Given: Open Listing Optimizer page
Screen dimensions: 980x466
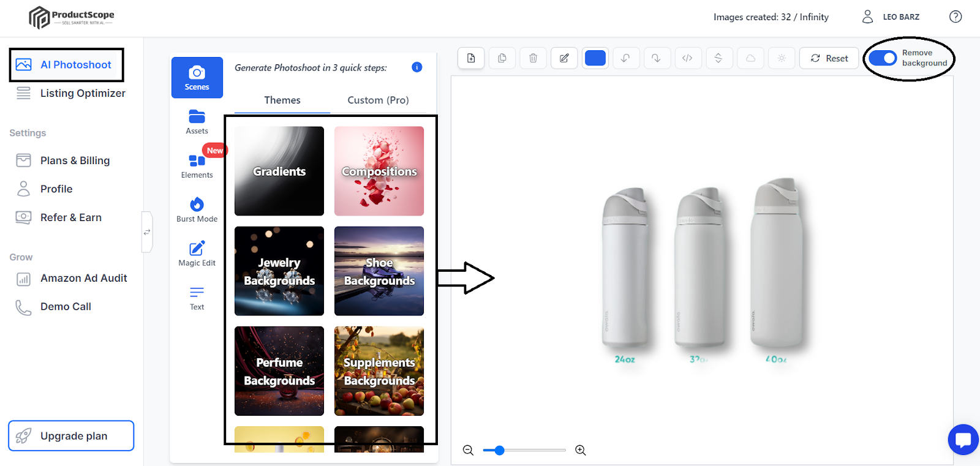Looking at the screenshot, I should point(71,93).
